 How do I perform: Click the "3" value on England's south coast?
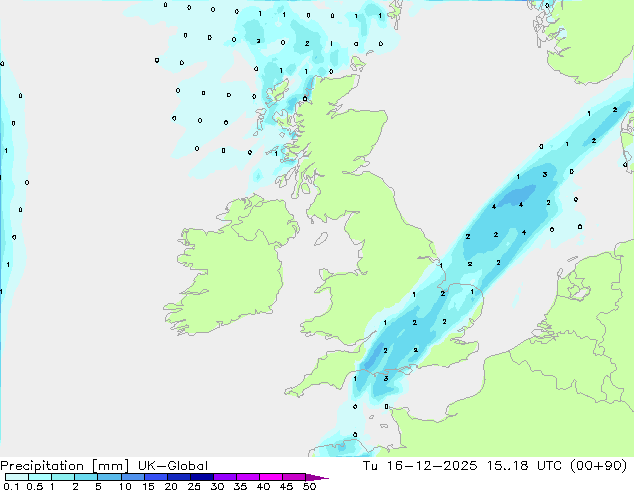pyautogui.click(x=386, y=379)
